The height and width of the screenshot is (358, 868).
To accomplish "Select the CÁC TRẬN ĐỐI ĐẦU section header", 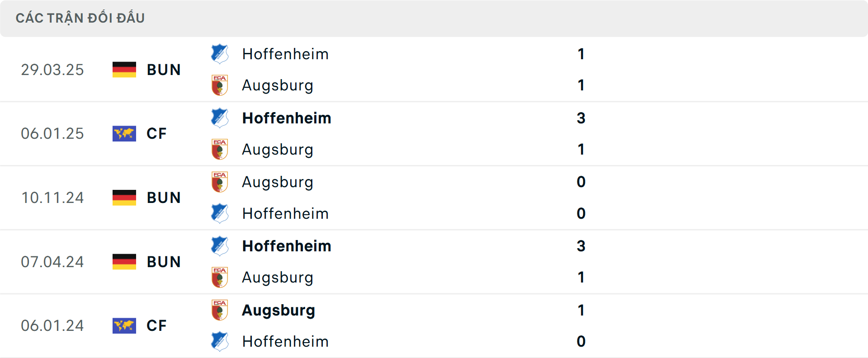I will point(80,18).
